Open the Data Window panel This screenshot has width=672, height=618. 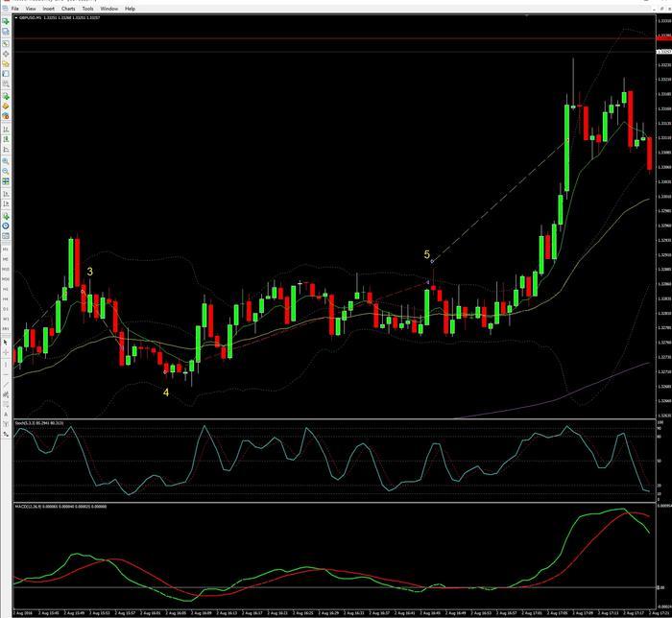coord(6,54)
